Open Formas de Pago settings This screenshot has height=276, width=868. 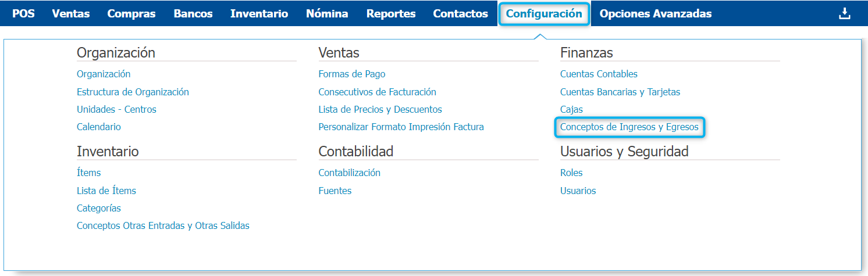point(352,74)
